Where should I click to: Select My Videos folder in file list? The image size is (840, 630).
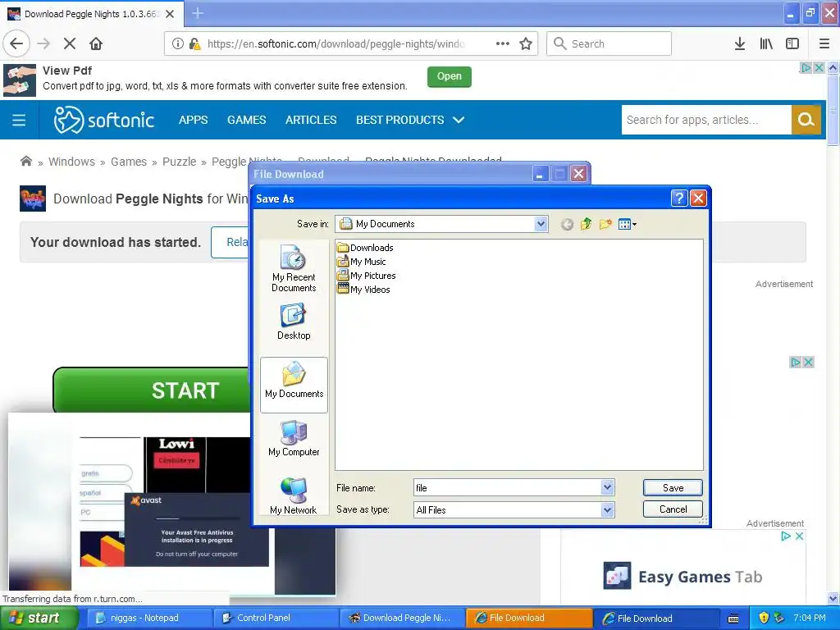pos(363,290)
